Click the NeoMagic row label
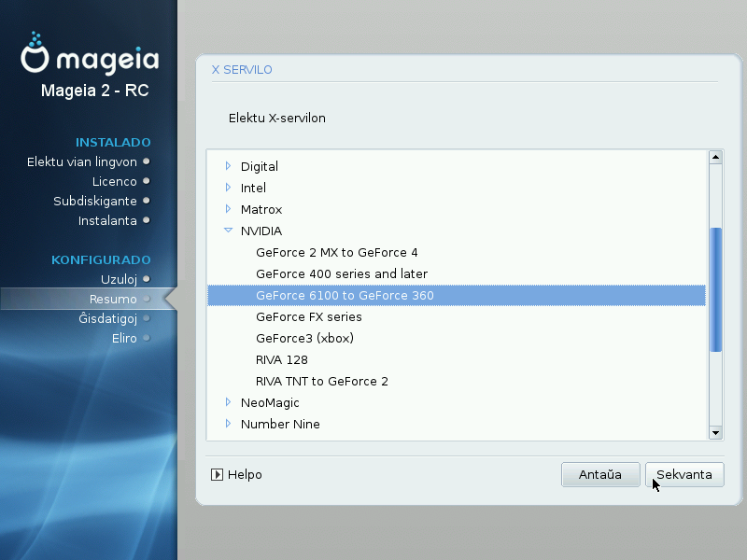This screenshot has height=560, width=747. click(270, 403)
